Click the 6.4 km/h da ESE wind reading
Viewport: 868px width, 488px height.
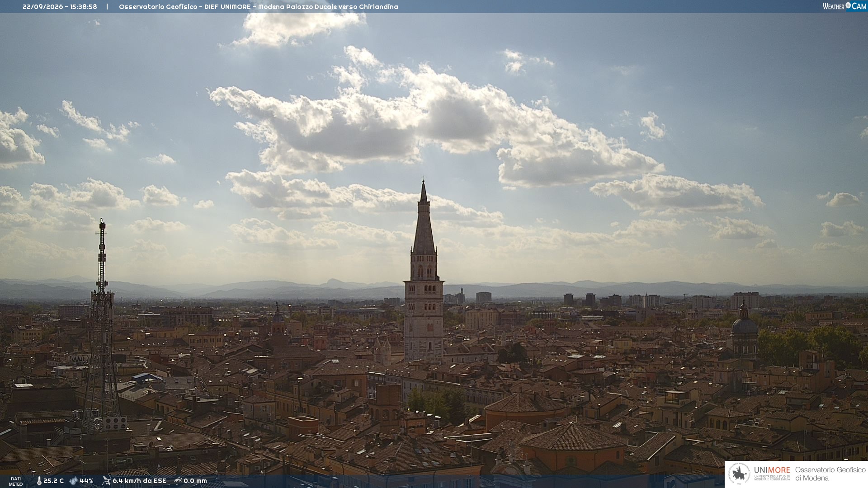[139, 481]
